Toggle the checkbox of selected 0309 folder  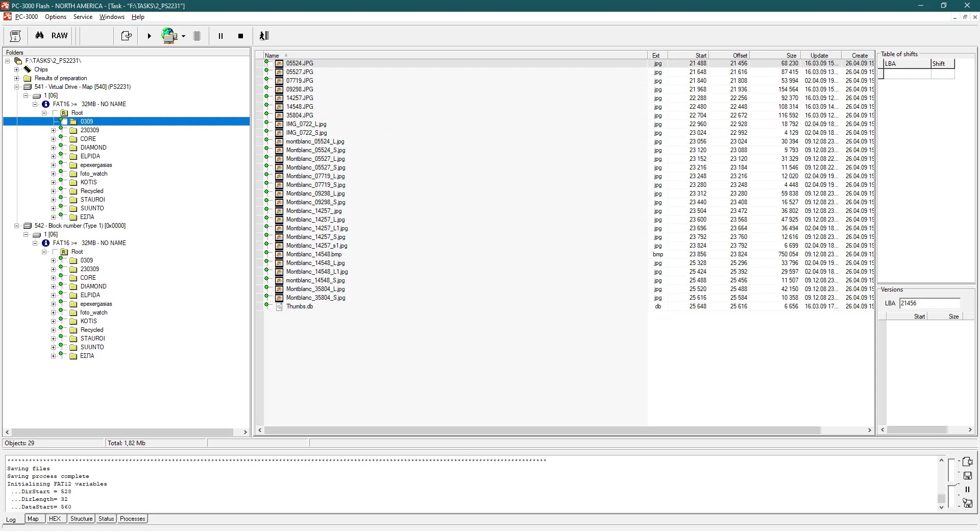point(64,122)
